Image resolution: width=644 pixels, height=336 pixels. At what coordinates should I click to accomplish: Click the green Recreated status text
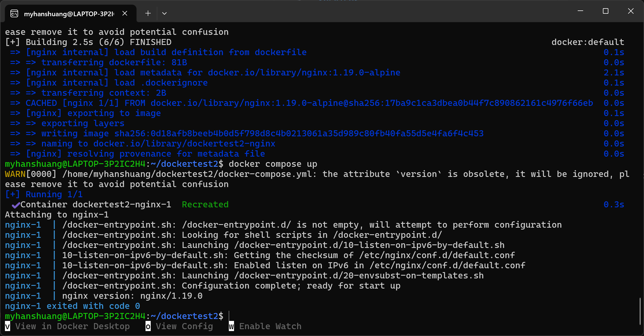[205, 205]
